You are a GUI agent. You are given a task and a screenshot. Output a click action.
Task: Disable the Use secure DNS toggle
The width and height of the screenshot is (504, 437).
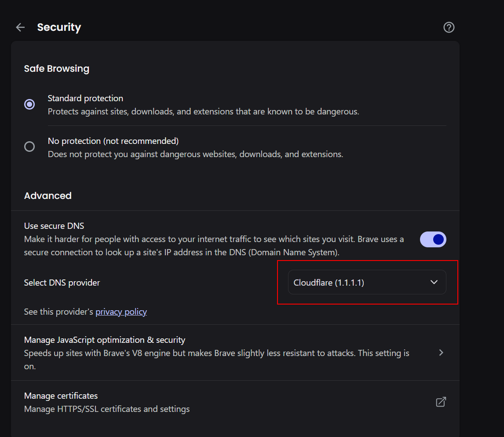click(433, 239)
